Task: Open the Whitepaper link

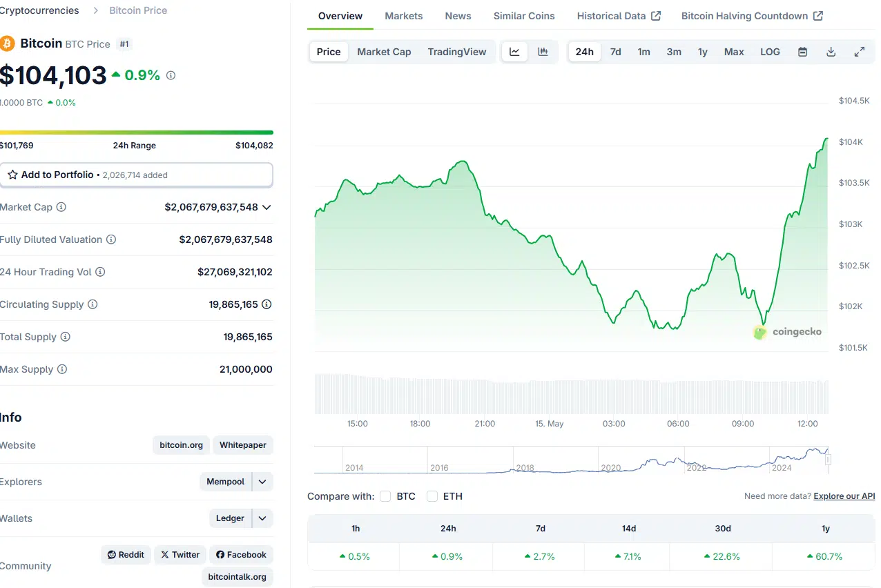Action: pyautogui.click(x=243, y=445)
